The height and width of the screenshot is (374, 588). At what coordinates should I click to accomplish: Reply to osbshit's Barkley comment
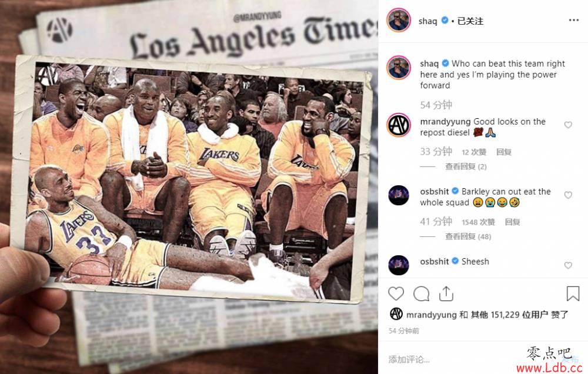(x=512, y=222)
